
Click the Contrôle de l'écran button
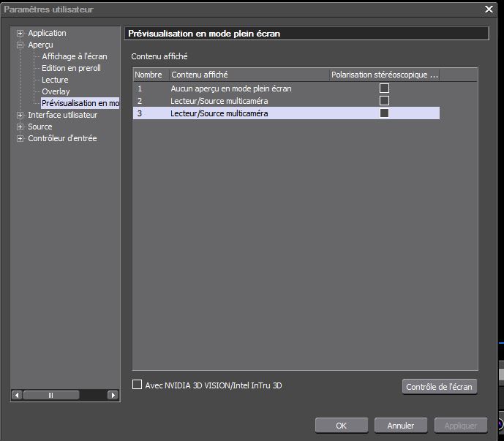tap(440, 387)
